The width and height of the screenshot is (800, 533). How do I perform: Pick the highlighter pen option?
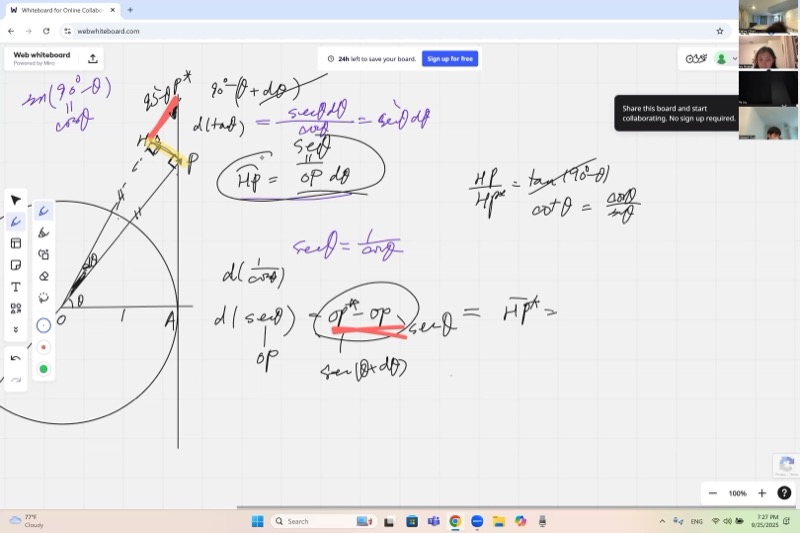point(43,232)
